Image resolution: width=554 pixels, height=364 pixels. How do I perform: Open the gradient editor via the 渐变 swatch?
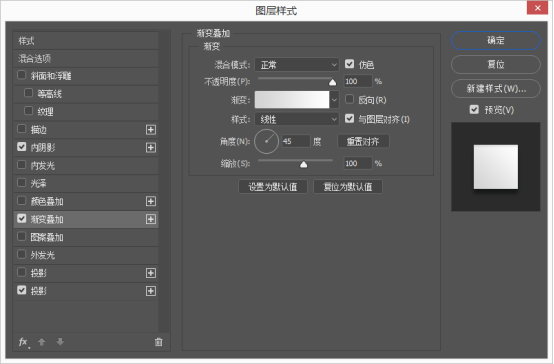(292, 100)
